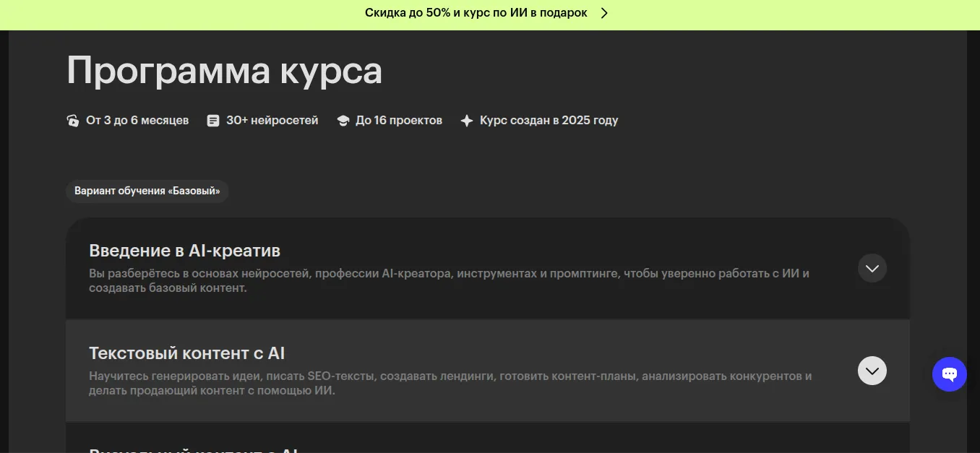Click the description under Введение в AI-креатив

(450, 281)
